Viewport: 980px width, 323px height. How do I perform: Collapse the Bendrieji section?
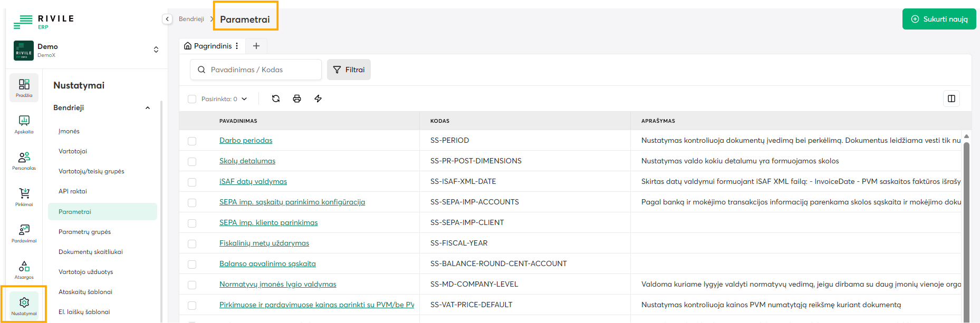(x=148, y=108)
